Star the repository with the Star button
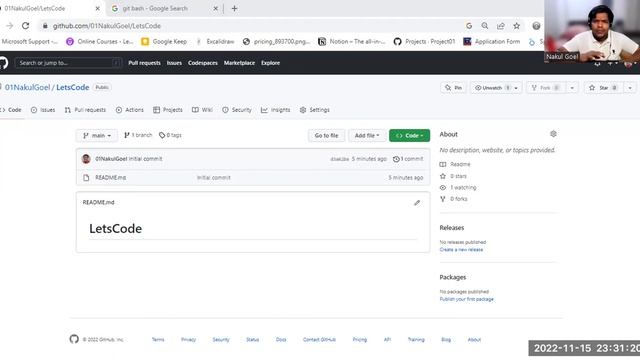This screenshot has height=360, width=640. (604, 88)
